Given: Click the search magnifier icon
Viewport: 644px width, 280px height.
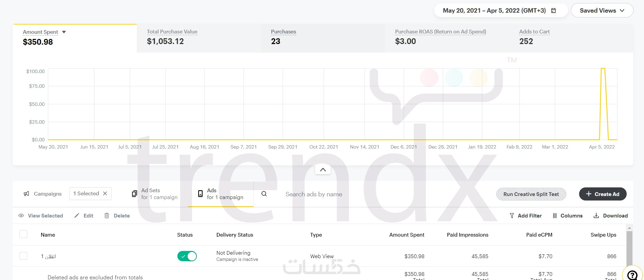Looking at the screenshot, I should (x=264, y=194).
